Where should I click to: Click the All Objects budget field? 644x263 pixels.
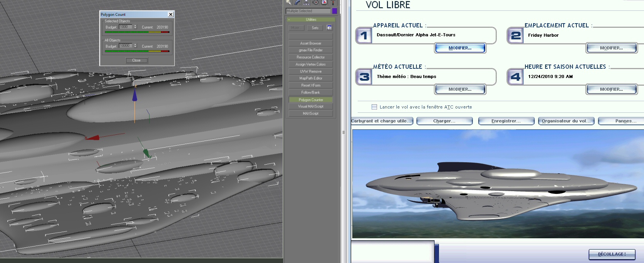click(x=126, y=46)
